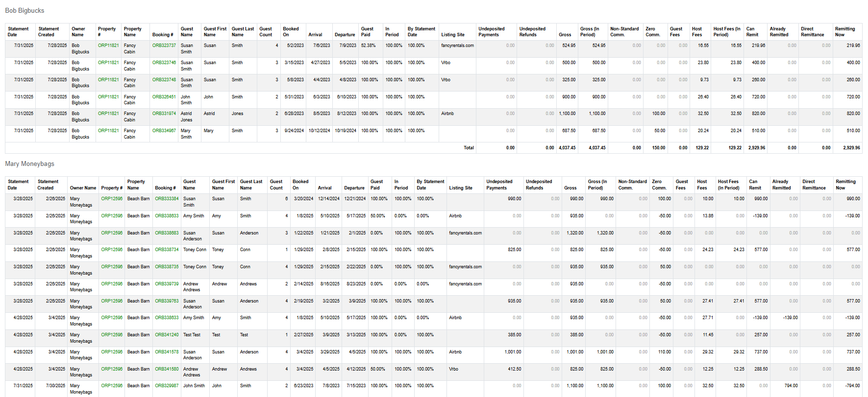The height and width of the screenshot is (397, 868).
Task: Open booking link ORB331974
Action: (x=164, y=114)
